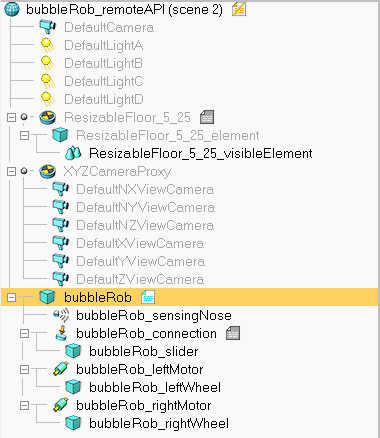Collapse the bubbleRob tree node
Image resolution: width=380 pixels, height=438 pixels.
[11, 297]
